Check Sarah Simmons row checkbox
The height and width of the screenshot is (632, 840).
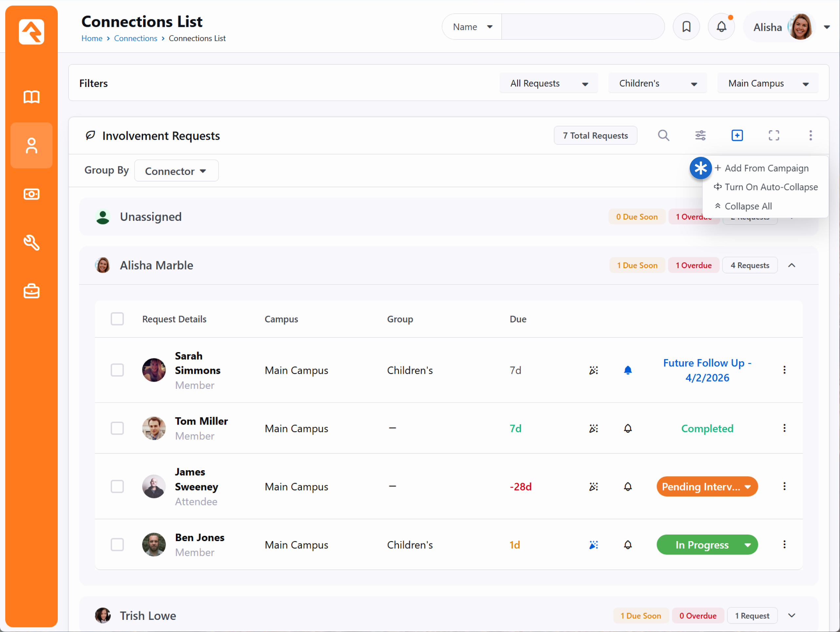(x=117, y=370)
